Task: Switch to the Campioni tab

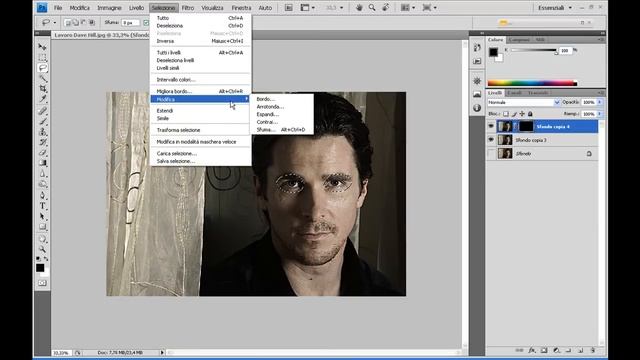Action: (x=520, y=40)
